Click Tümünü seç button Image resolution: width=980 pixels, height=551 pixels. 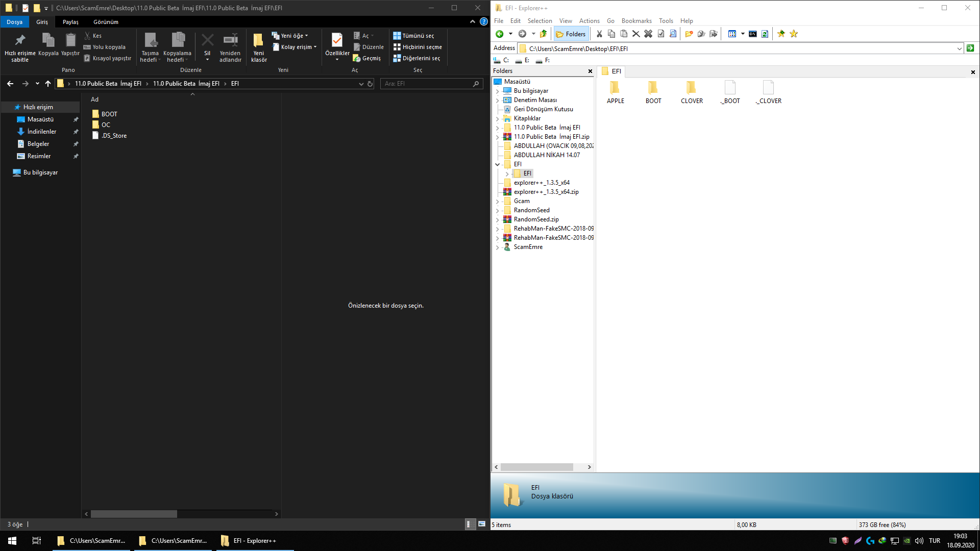pyautogui.click(x=413, y=36)
